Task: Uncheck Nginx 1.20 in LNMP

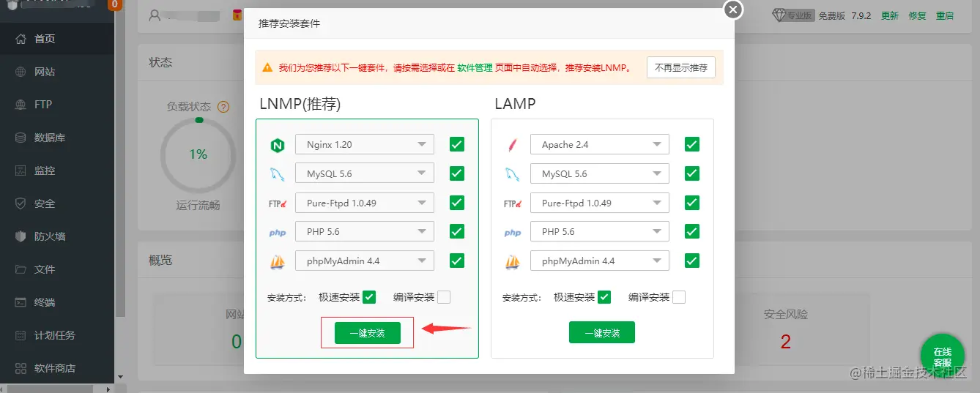Action: pyautogui.click(x=457, y=144)
